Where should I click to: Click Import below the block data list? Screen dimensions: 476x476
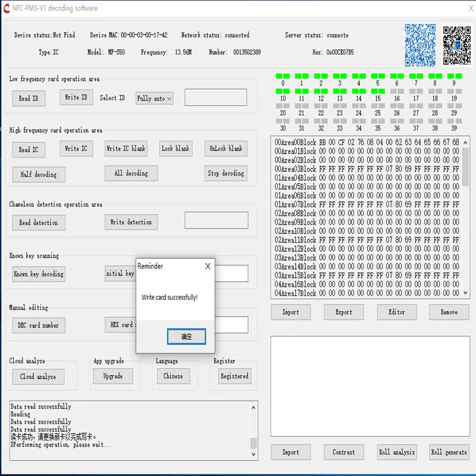pyautogui.click(x=291, y=312)
